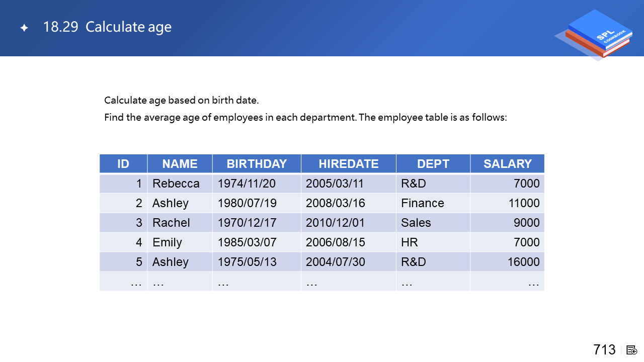Click the BIRTHDAY column header
This screenshot has height=362, width=644.
tap(257, 164)
